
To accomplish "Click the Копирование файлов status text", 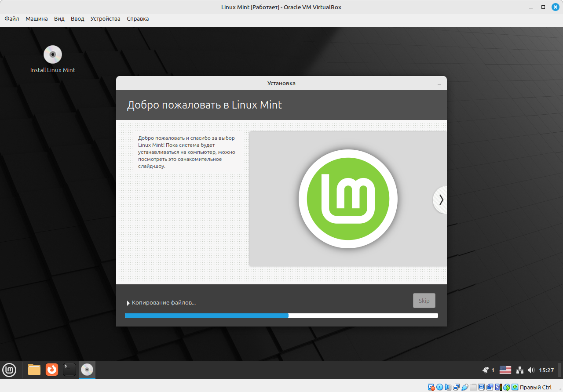I will pos(164,303).
